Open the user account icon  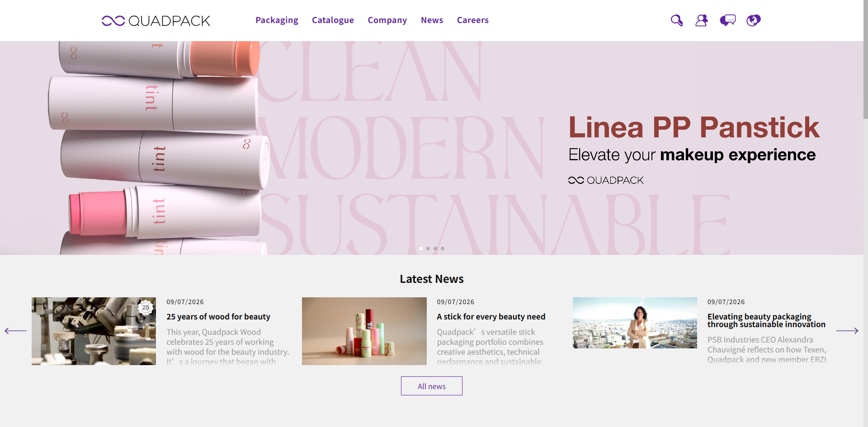(x=702, y=20)
